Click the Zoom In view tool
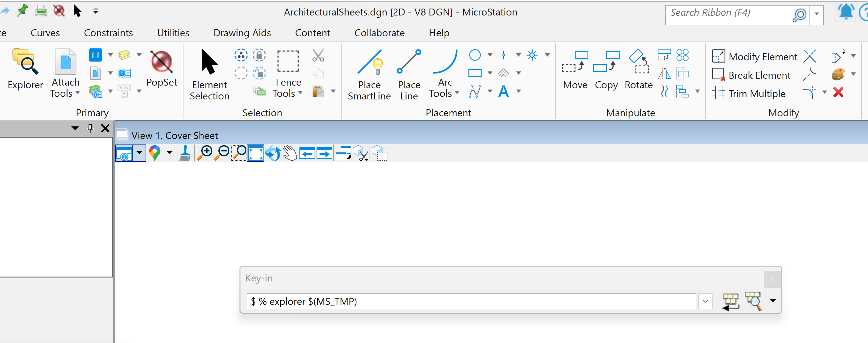 [x=205, y=153]
